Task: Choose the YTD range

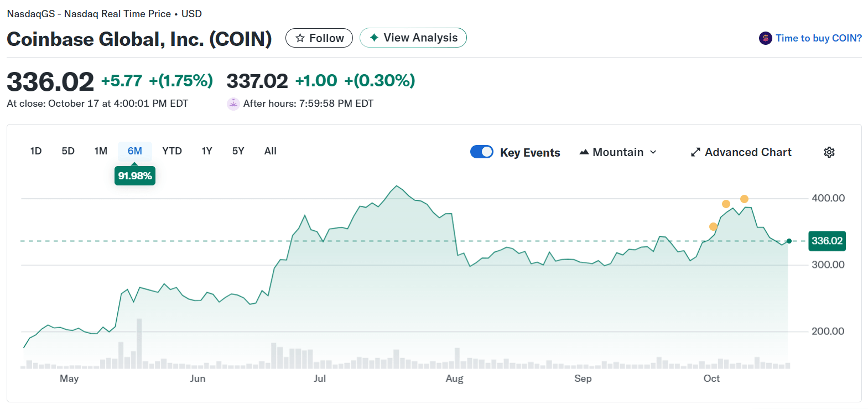Action: [172, 151]
